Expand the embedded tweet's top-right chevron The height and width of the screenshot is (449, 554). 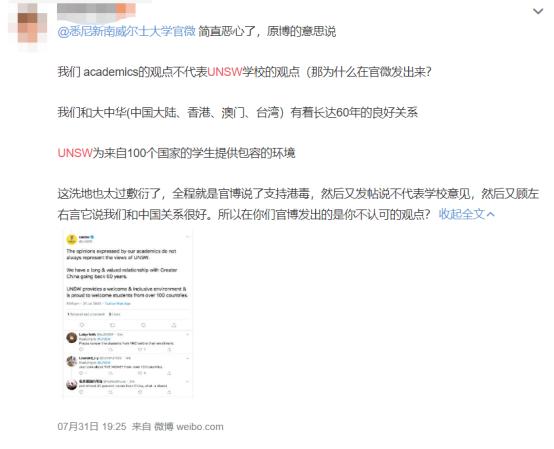[188, 236]
